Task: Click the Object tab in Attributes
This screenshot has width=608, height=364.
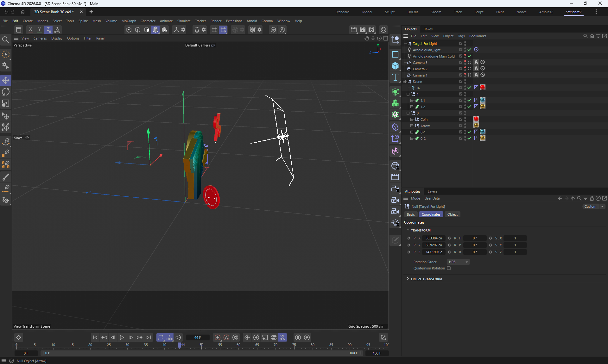Action: 452,214
